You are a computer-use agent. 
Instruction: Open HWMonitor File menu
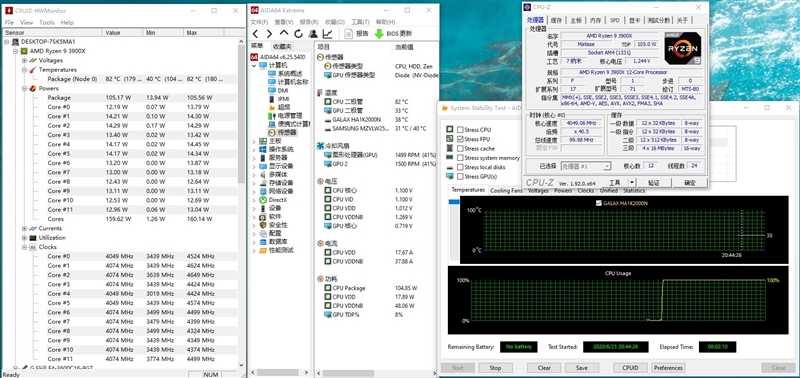point(10,22)
